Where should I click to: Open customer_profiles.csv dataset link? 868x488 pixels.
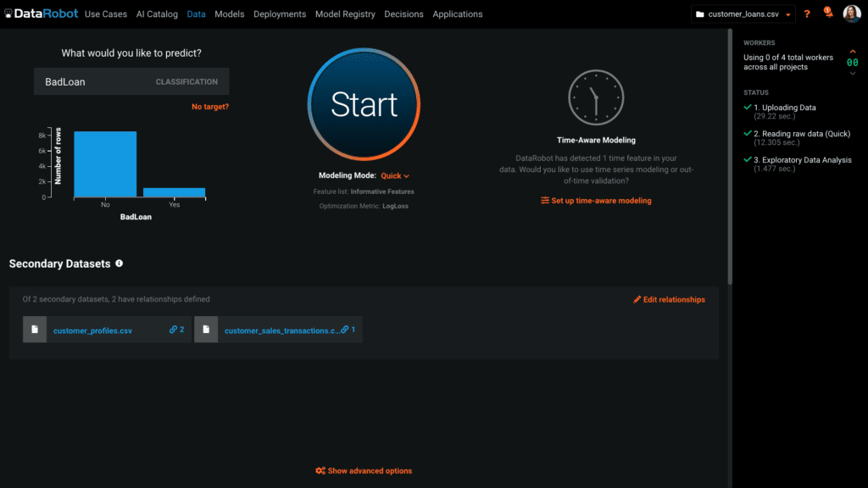pos(92,330)
